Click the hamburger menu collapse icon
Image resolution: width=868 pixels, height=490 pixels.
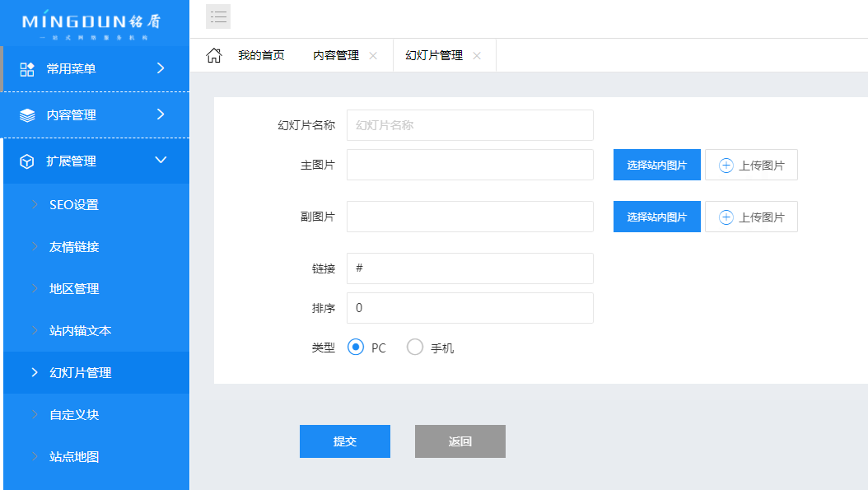tap(218, 16)
